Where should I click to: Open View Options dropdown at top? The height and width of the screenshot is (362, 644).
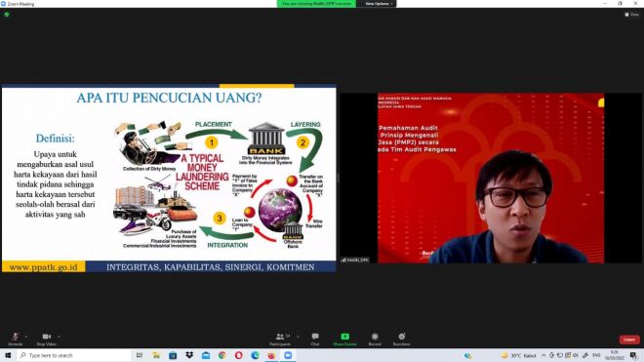(x=379, y=4)
